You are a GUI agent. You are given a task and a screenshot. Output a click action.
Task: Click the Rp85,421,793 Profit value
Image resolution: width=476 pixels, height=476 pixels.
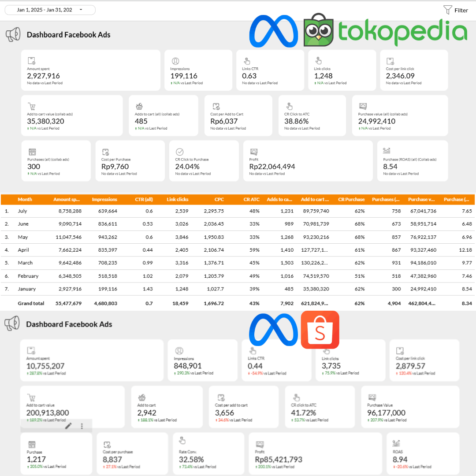tap(279, 460)
